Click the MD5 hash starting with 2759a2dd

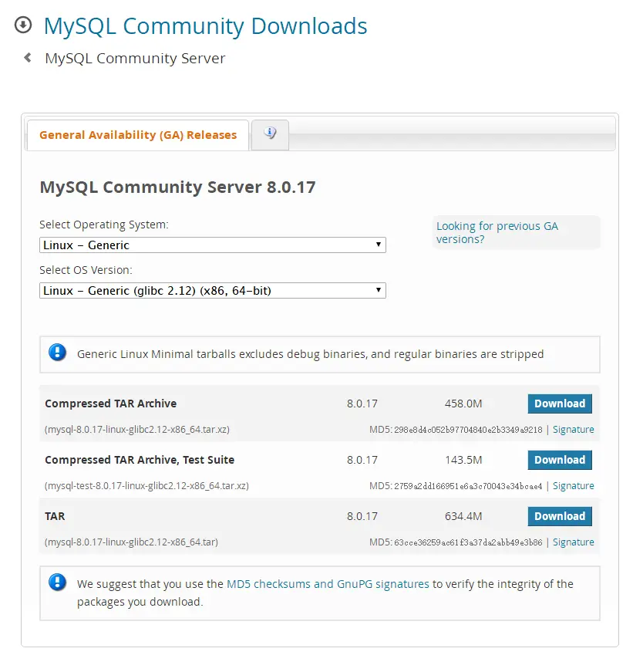[468, 486]
